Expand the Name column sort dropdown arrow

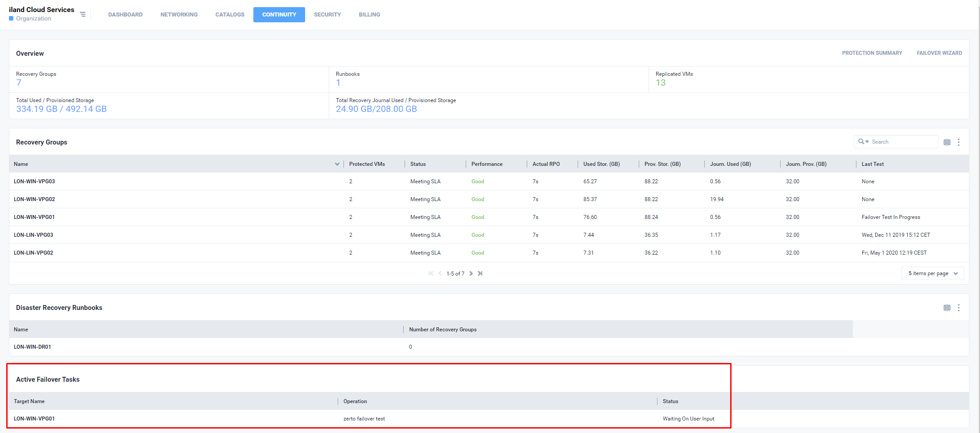click(337, 164)
